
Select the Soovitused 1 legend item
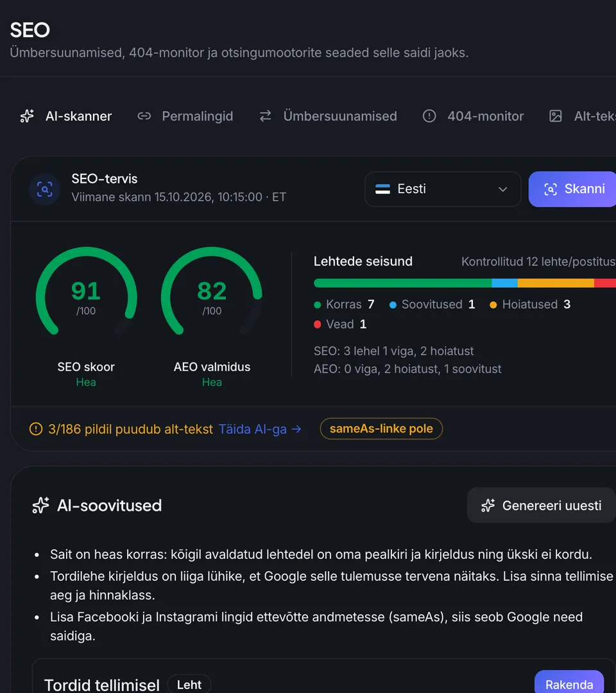pyautogui.click(x=432, y=305)
